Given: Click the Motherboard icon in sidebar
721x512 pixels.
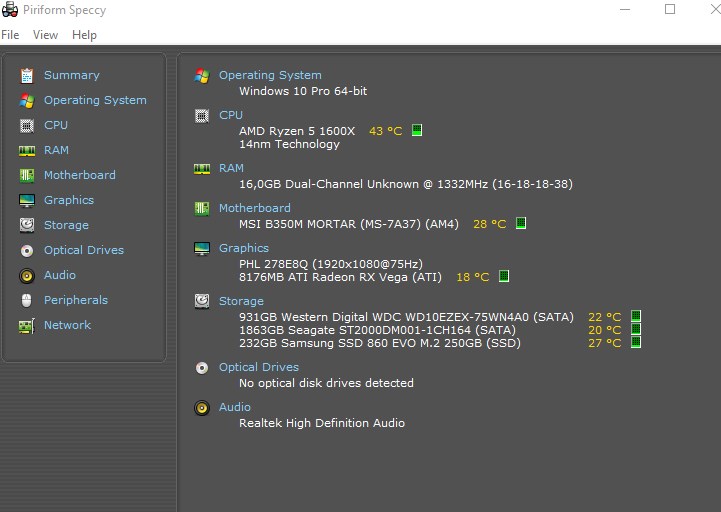Looking at the screenshot, I should pos(27,175).
